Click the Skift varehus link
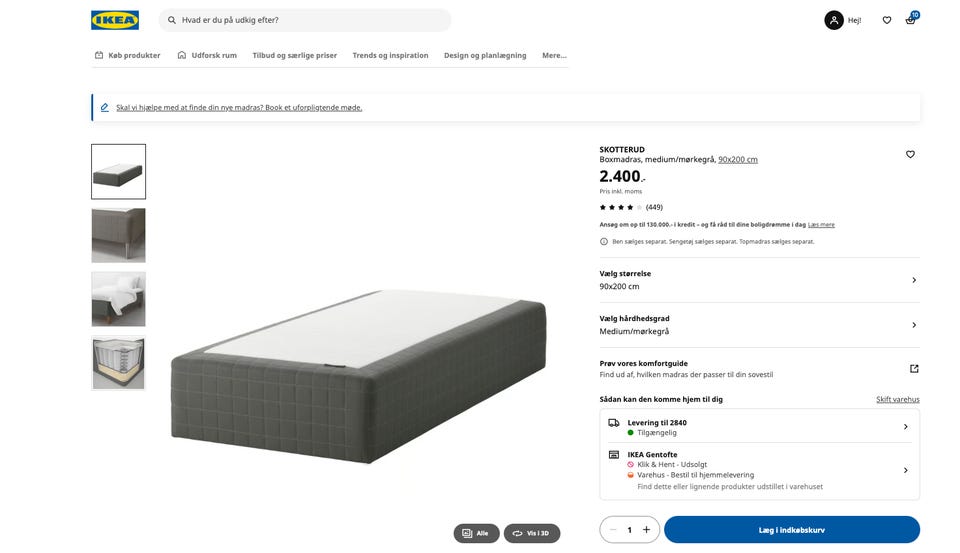This screenshot has width=960, height=553. (x=897, y=399)
